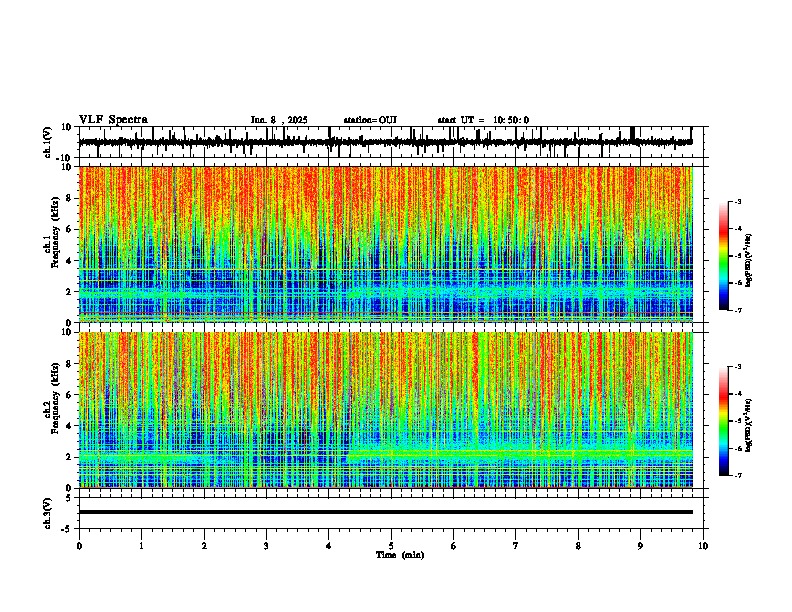Click the ch.1 "log(PSD)(V²/Hz)" color bar label

tap(749, 260)
